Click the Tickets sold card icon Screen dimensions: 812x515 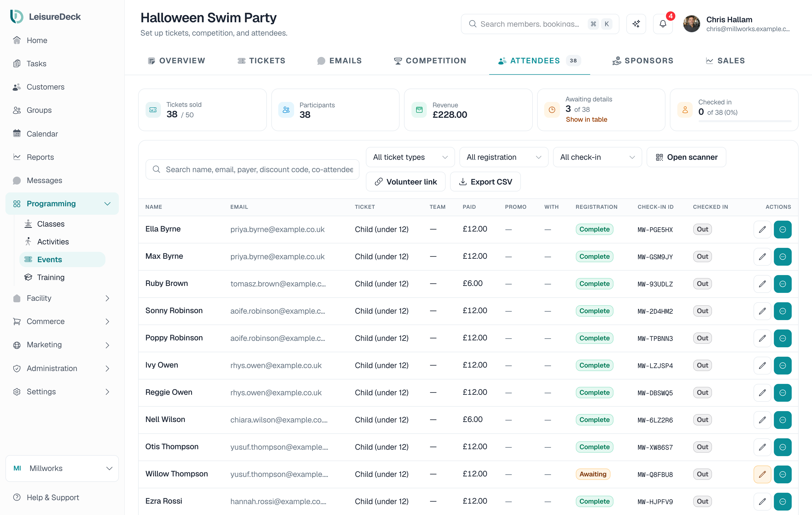(153, 110)
